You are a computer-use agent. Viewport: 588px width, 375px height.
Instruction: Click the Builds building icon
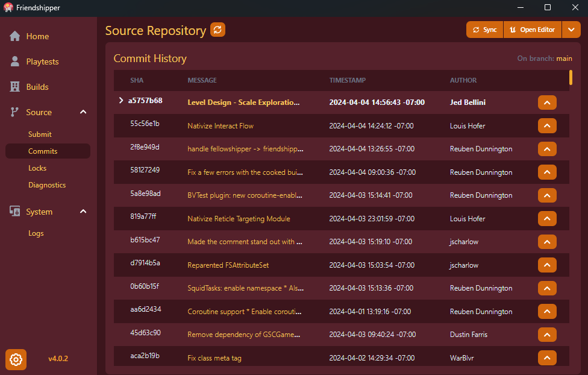tap(15, 87)
